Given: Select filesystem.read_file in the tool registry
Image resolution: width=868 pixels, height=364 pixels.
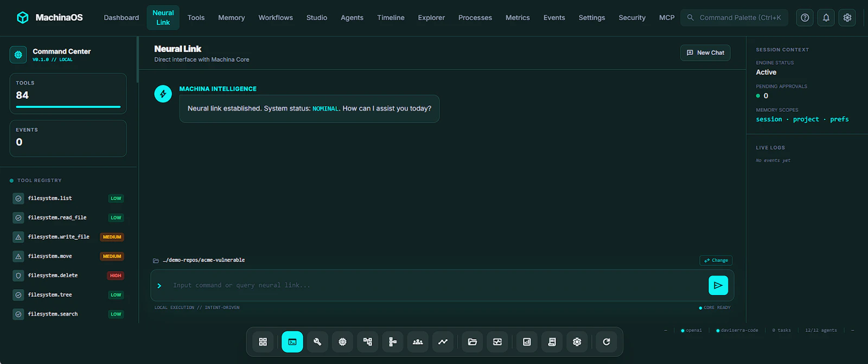Looking at the screenshot, I should (68, 218).
